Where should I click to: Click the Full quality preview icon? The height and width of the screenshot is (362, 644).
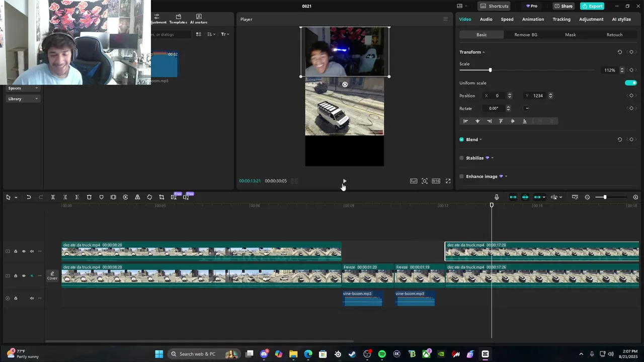(414, 181)
